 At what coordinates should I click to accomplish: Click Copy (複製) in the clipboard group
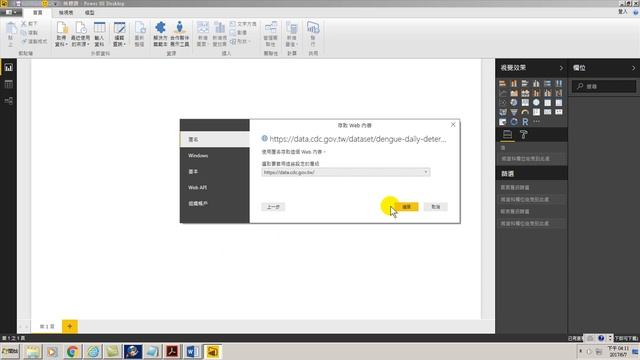29,33
